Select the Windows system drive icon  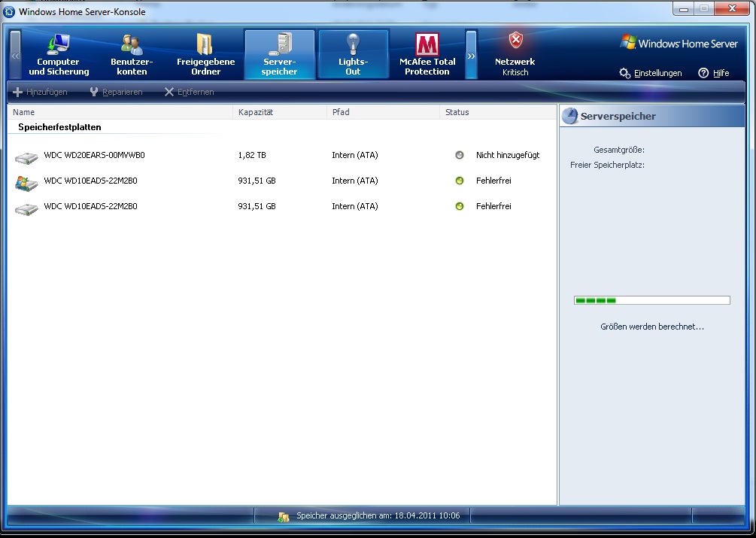tap(26, 183)
